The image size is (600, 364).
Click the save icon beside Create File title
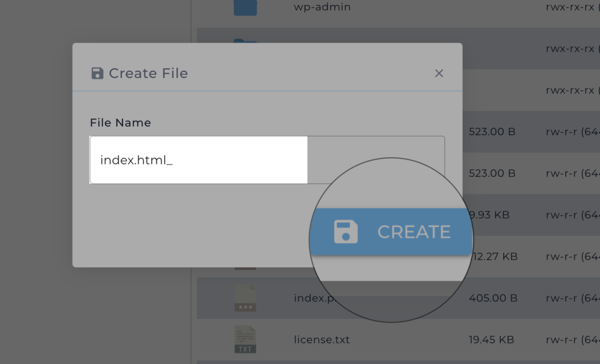[97, 73]
